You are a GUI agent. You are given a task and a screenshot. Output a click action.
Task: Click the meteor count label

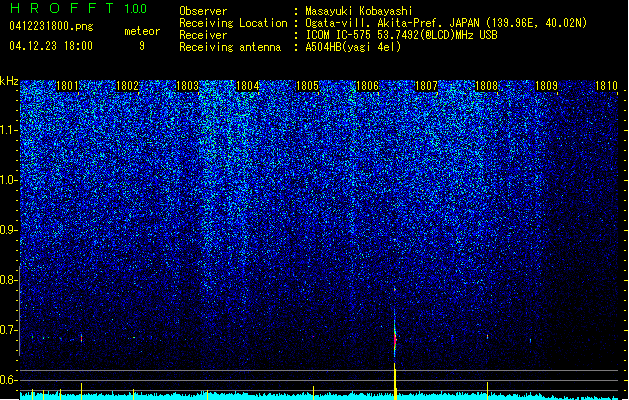point(142,31)
